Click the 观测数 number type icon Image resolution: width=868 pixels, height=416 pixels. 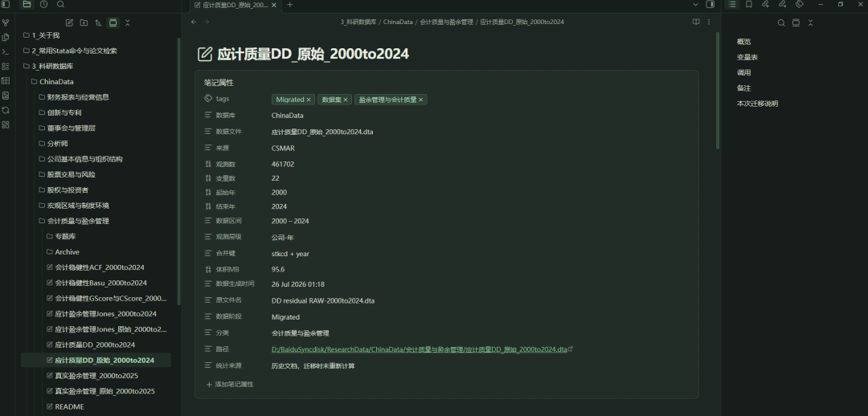208,164
